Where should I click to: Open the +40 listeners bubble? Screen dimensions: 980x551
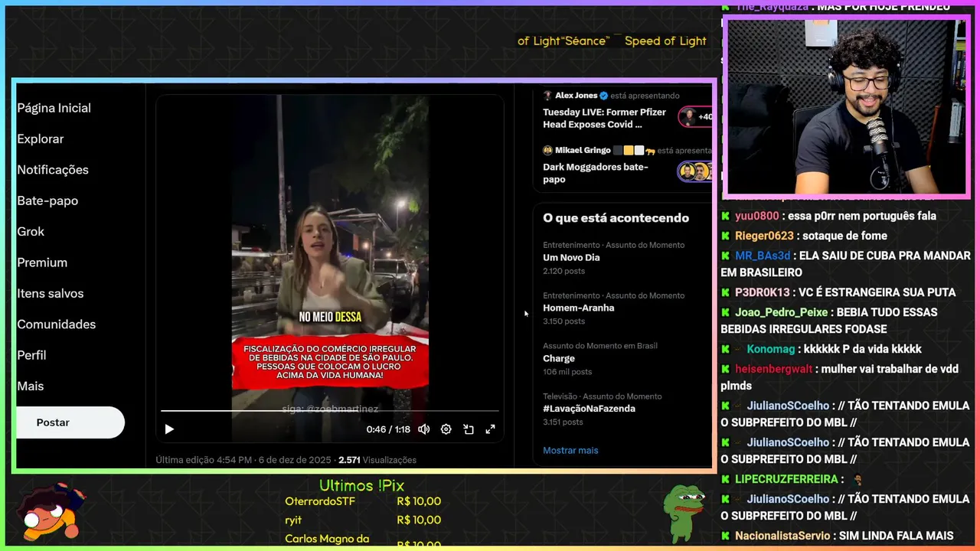(695, 117)
